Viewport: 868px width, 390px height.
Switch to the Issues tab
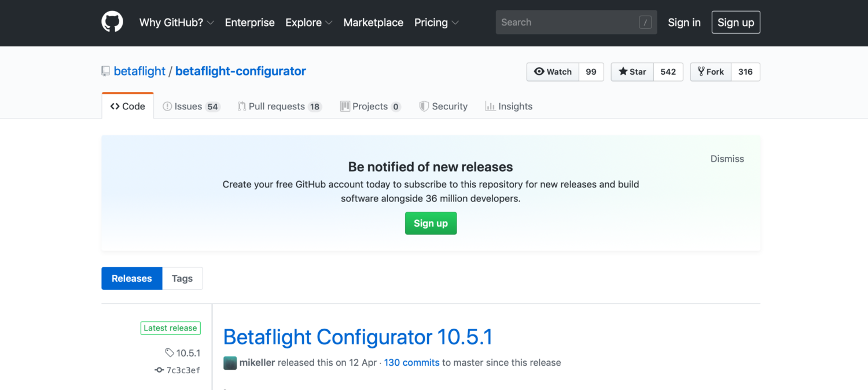[187, 106]
